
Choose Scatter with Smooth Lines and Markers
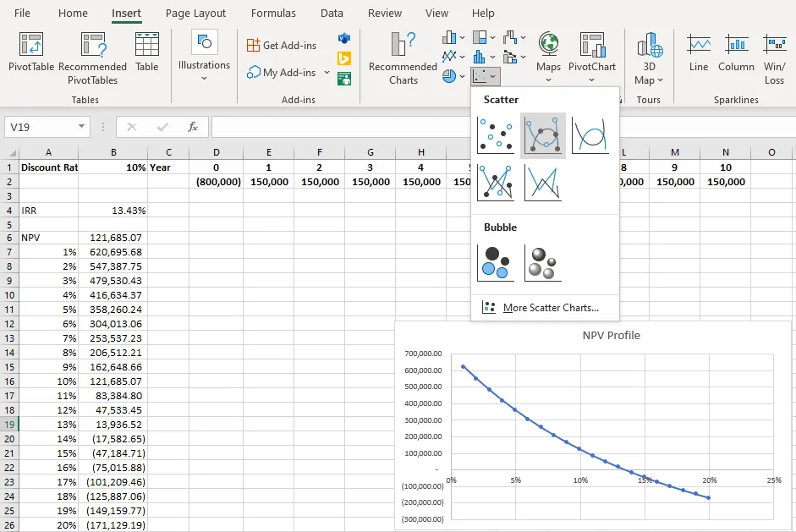point(542,134)
